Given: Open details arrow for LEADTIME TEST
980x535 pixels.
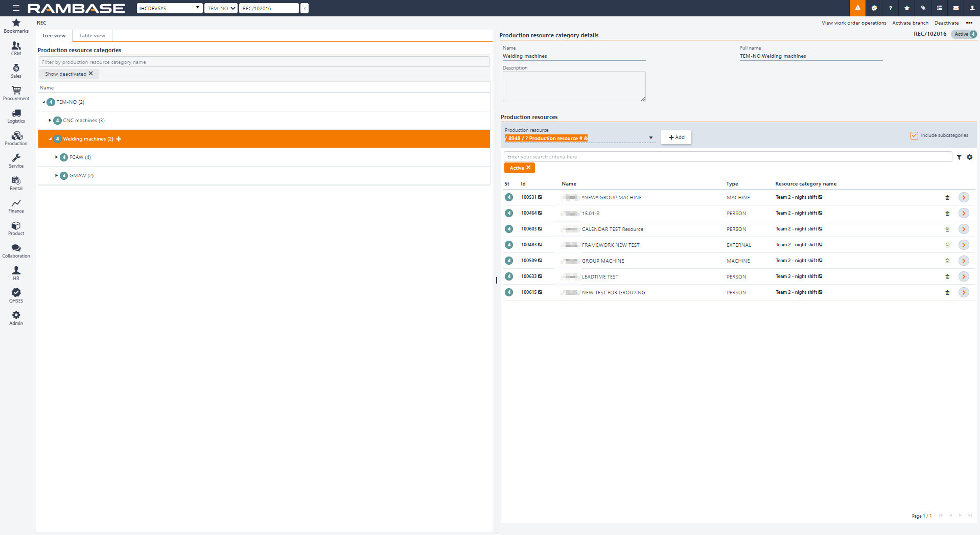Looking at the screenshot, I should tap(964, 277).
